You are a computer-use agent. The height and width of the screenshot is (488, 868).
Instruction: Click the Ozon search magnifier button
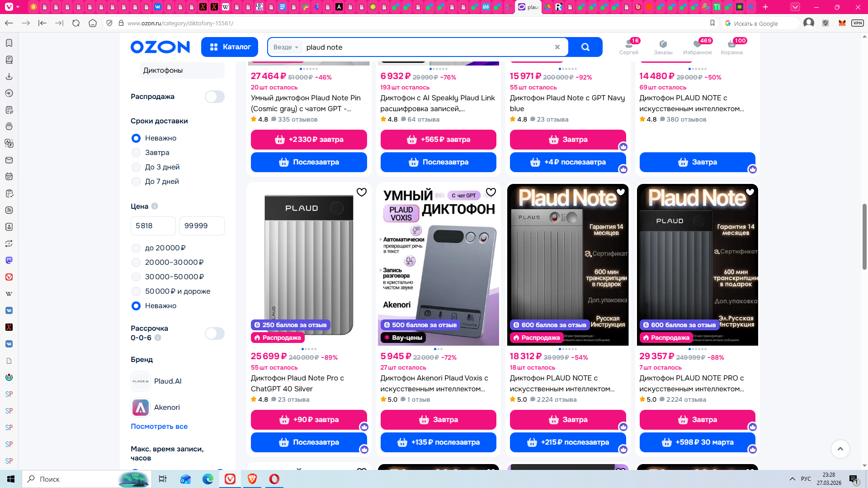click(x=585, y=47)
